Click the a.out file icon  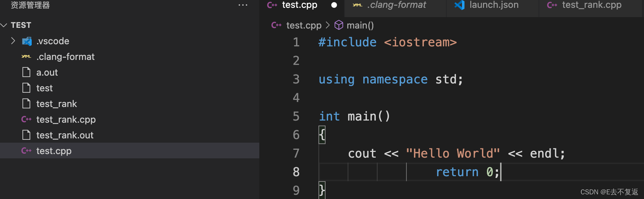click(x=26, y=72)
